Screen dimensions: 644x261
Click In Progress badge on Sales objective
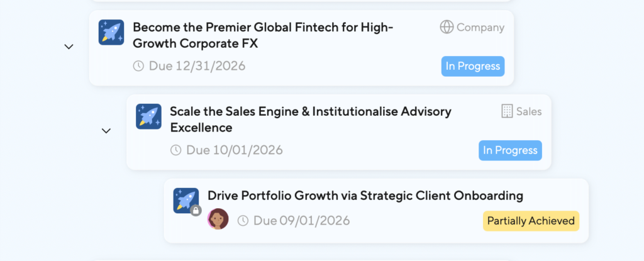(x=510, y=150)
